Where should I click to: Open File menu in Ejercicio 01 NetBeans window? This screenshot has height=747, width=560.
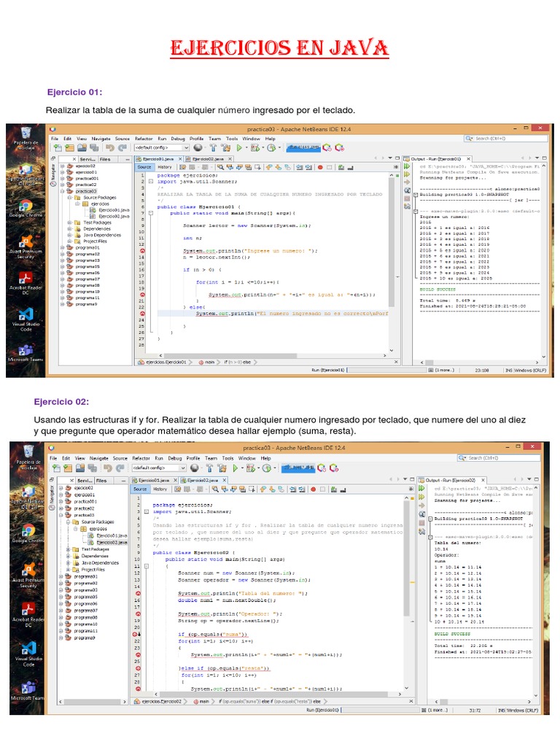click(55, 139)
